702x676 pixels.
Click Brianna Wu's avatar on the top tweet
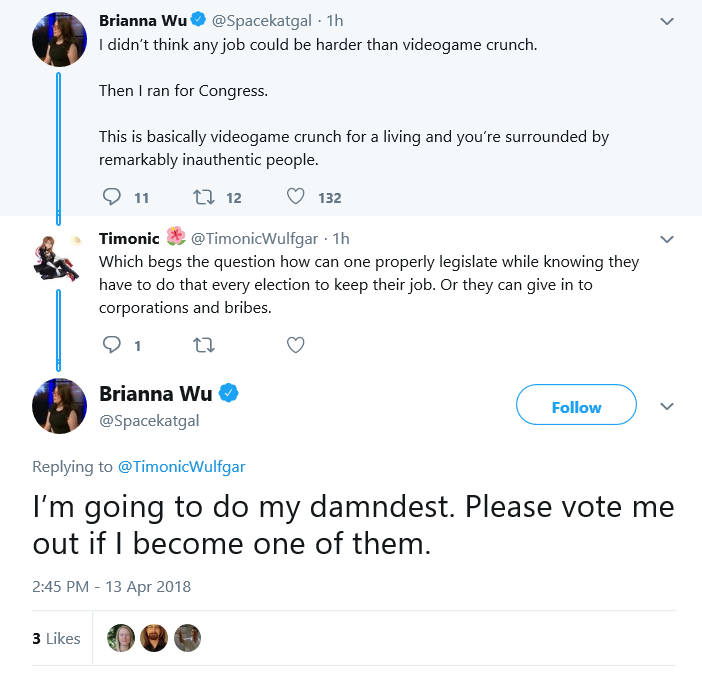(x=59, y=39)
